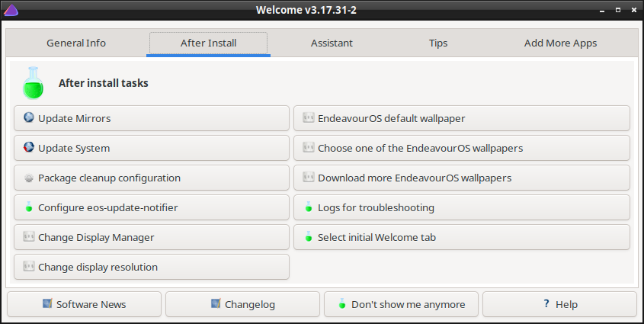Maximize the Welcome window
The height and width of the screenshot is (324, 644).
618,10
